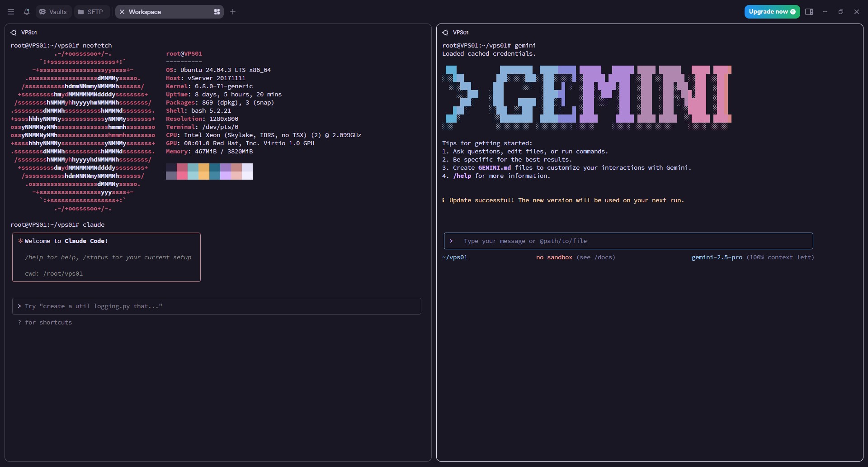This screenshot has width=868, height=467.
Task: Focus the Claude Code prompt input
Action: [x=217, y=306]
